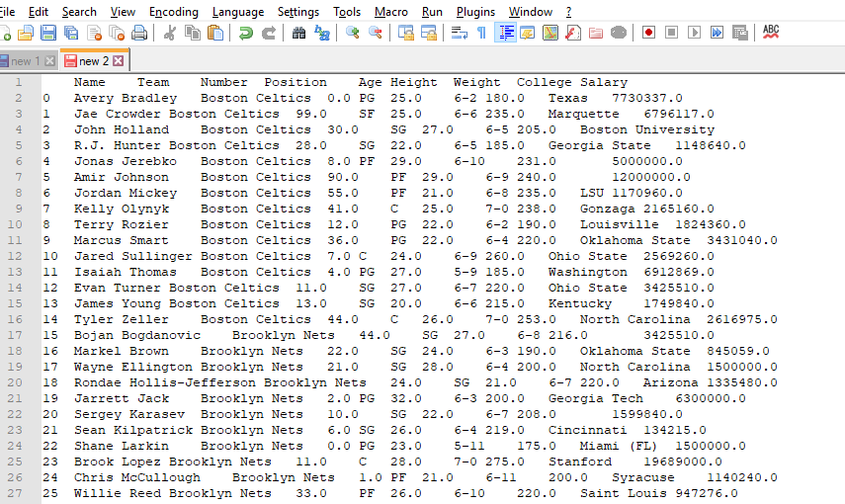845x504 pixels.
Task: Open the Window menu
Action: click(531, 11)
